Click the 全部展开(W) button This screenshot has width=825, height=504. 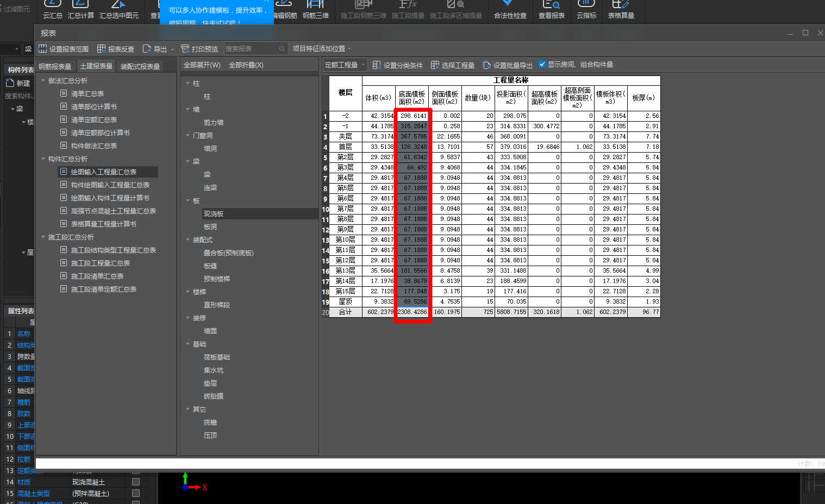pos(202,65)
